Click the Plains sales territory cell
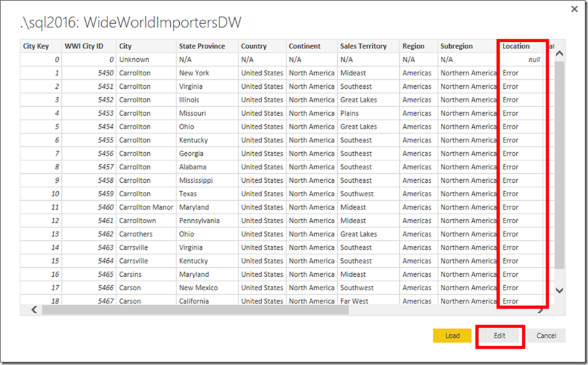This screenshot has height=365, width=588. pyautogui.click(x=369, y=113)
